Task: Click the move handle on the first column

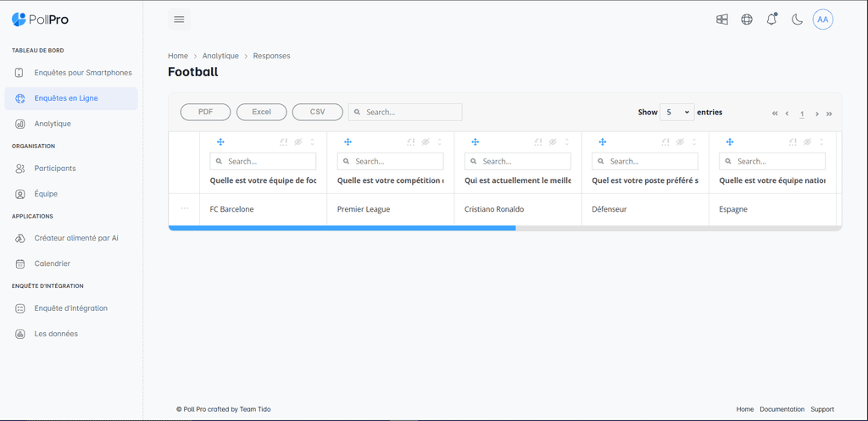Action: 220,141
